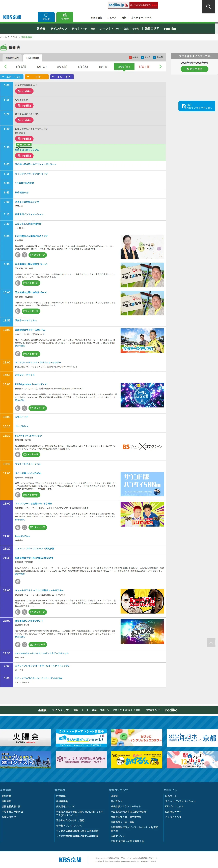Open ちびっこイングリッシュコンテスト banner
The width and height of the screenshot is (218, 868).
pos(137,738)
